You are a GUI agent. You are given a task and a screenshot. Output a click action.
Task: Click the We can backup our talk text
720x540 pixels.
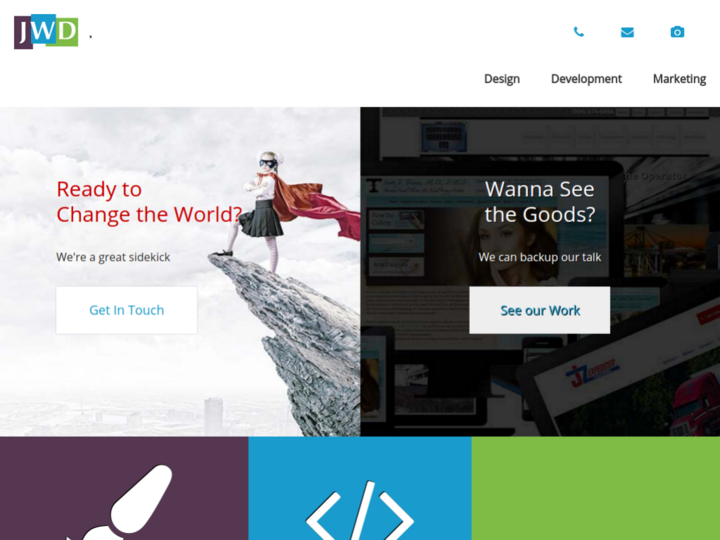(540, 257)
